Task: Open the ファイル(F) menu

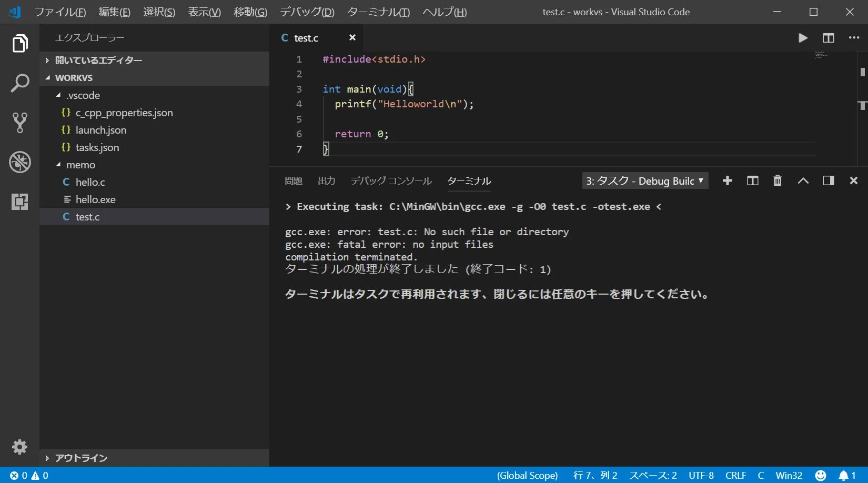Action: coord(60,12)
